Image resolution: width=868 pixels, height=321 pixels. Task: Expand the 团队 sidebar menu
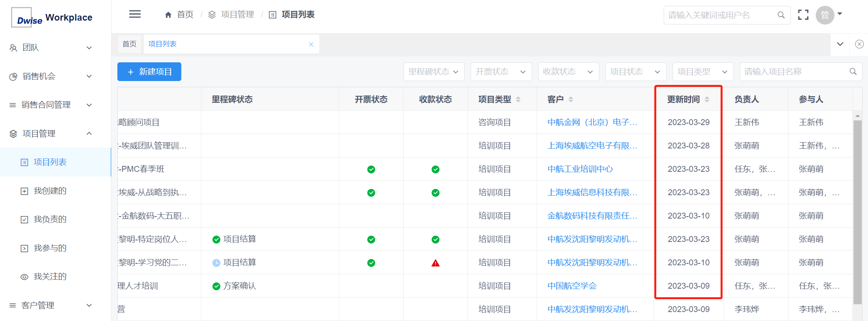coord(55,48)
